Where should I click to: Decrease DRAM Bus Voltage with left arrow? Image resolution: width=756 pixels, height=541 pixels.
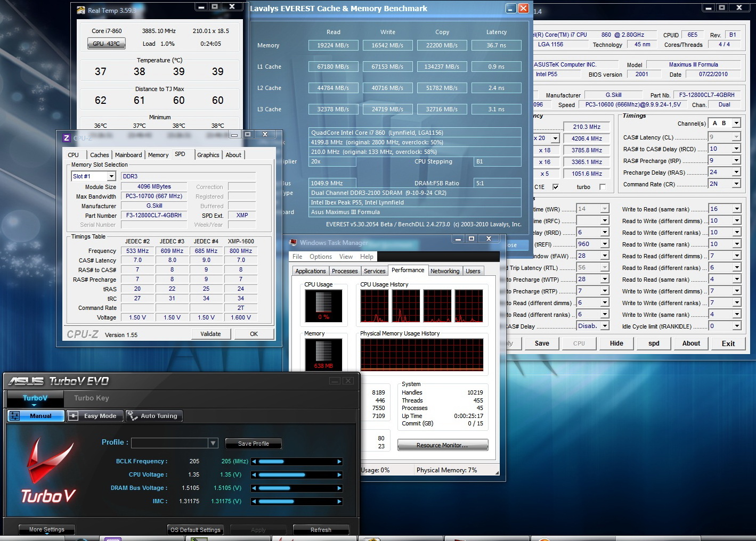[254, 488]
